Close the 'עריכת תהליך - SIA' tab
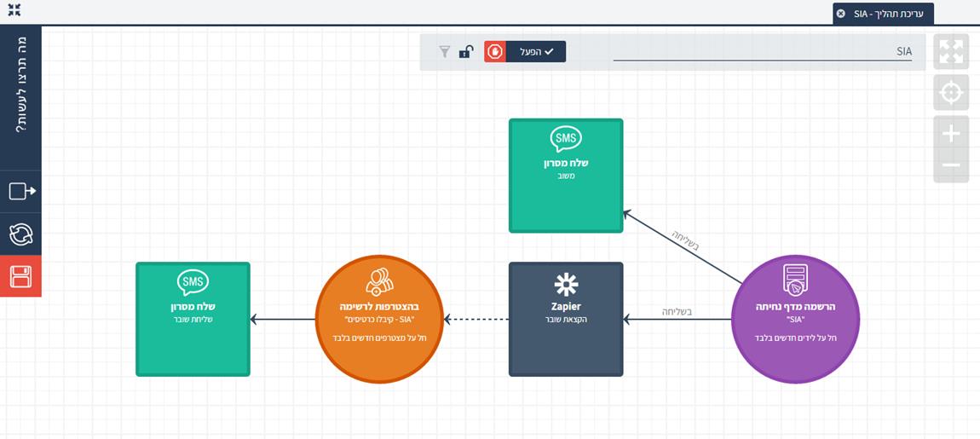980x439 pixels. point(840,14)
